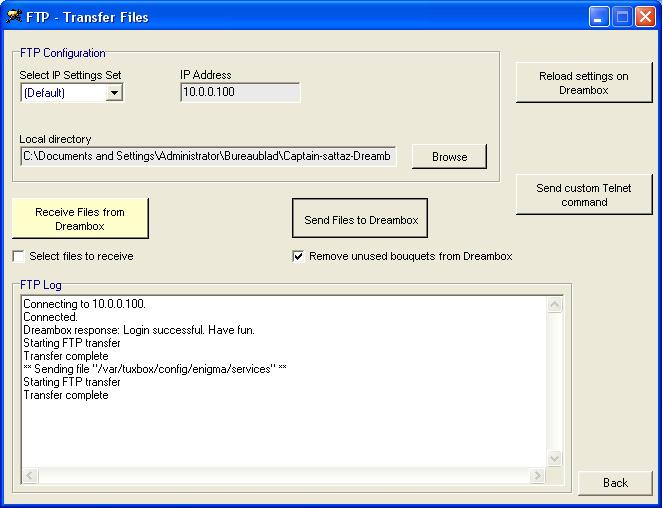Click log line "Dreambox response: Login successful"

pyautogui.click(x=139, y=330)
